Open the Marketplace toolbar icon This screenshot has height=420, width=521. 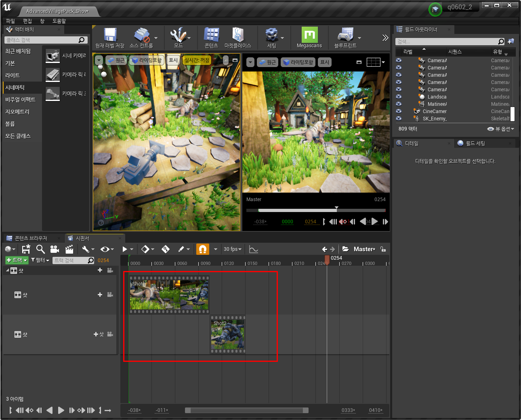(x=237, y=35)
